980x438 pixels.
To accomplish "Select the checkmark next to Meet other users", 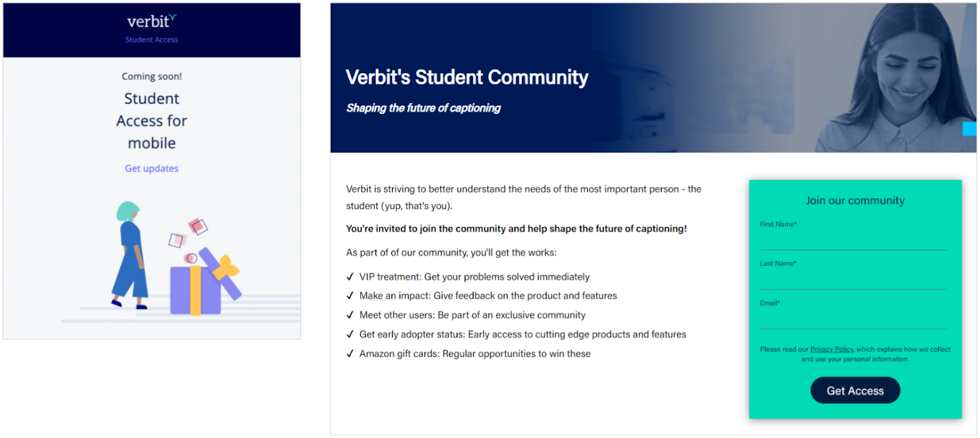I will click(350, 315).
